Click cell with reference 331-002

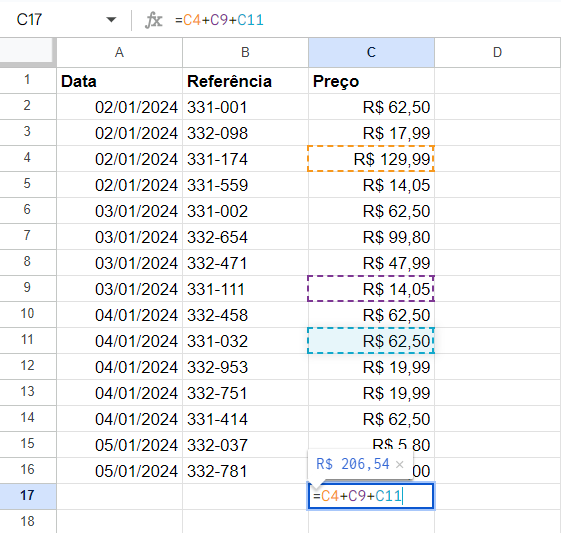245,211
